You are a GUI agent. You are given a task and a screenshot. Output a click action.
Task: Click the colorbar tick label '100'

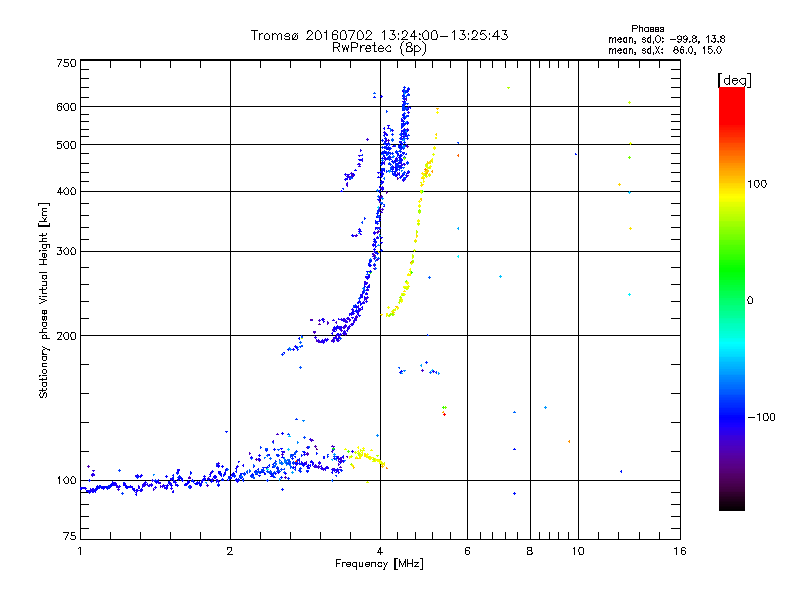757,184
